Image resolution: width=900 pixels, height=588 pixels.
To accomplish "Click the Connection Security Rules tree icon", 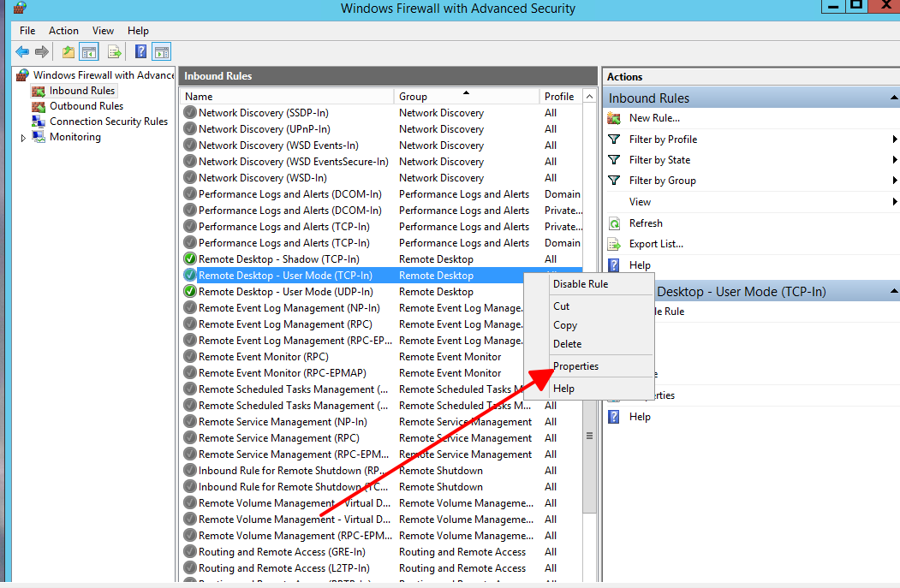I will tap(39, 122).
